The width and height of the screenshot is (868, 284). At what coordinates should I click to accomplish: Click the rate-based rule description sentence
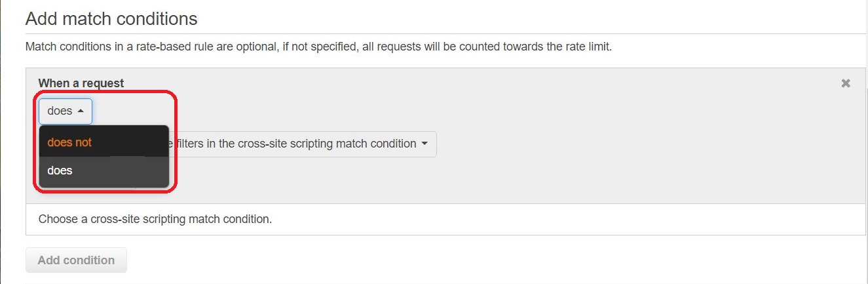pos(318,47)
